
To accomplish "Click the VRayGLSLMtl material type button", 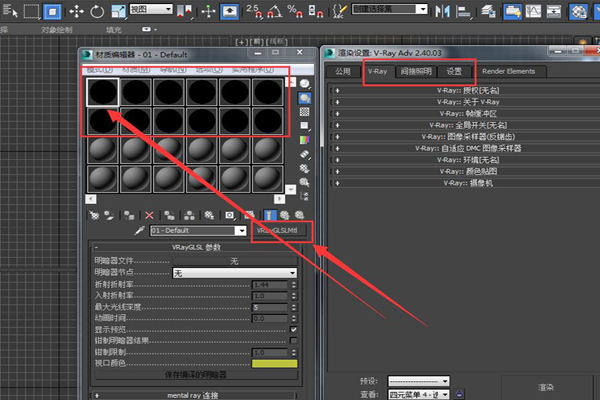I will [283, 231].
